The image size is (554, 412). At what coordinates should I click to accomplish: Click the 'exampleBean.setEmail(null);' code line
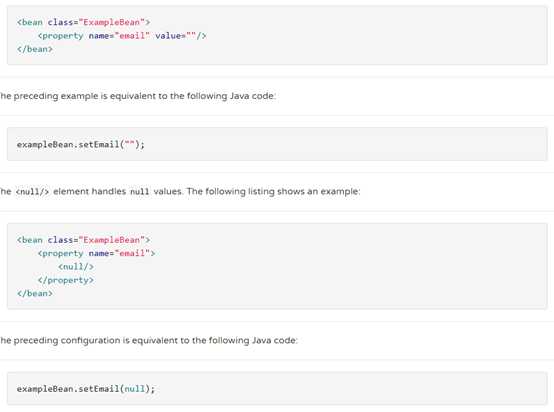pyautogui.click(x=86, y=389)
